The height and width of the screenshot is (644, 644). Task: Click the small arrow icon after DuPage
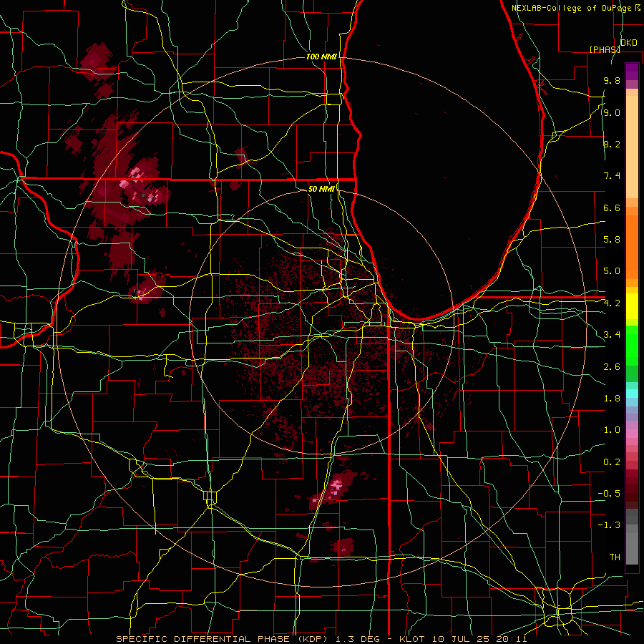(x=638, y=8)
